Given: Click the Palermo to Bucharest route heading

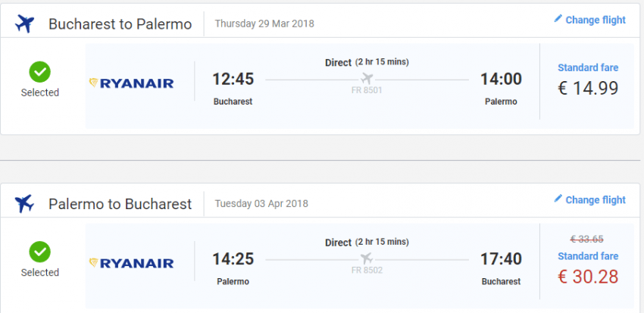Looking at the screenshot, I should [x=120, y=204].
